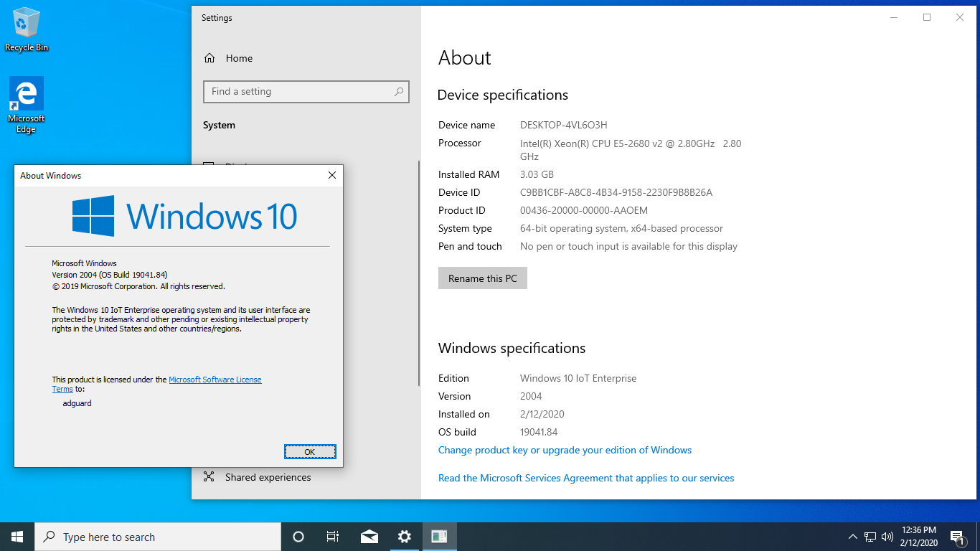Open Task View on taskbar

coord(333,537)
